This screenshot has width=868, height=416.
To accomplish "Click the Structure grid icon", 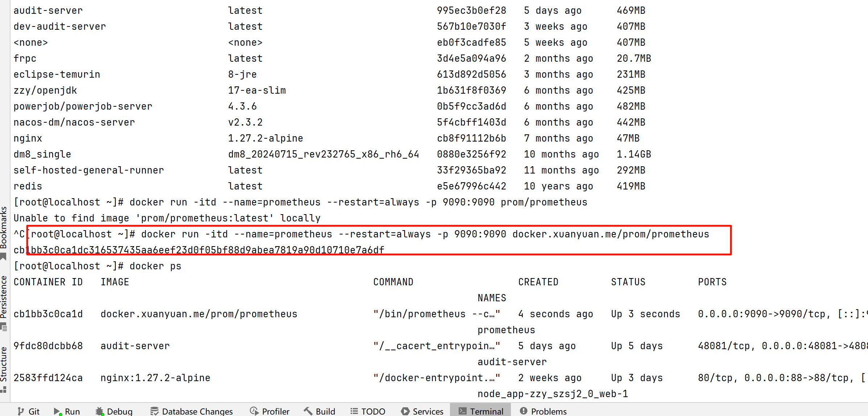I will 4,390.
